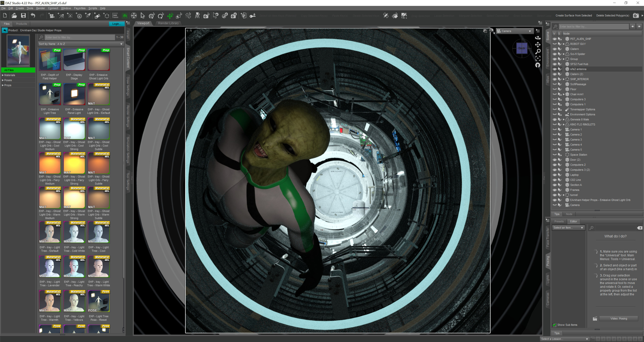This screenshot has width=644, height=342.
Task: Create a new point light
Action: [70, 15]
